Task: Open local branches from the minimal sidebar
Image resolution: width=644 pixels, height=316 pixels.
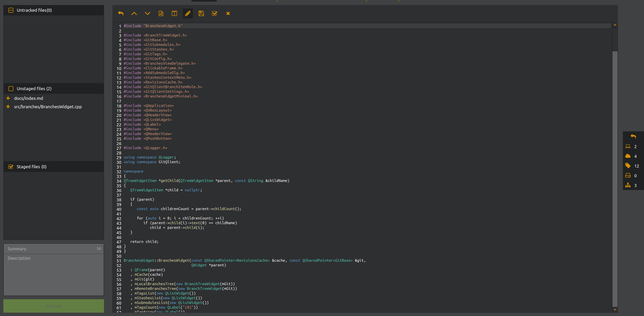Action: 629,146
